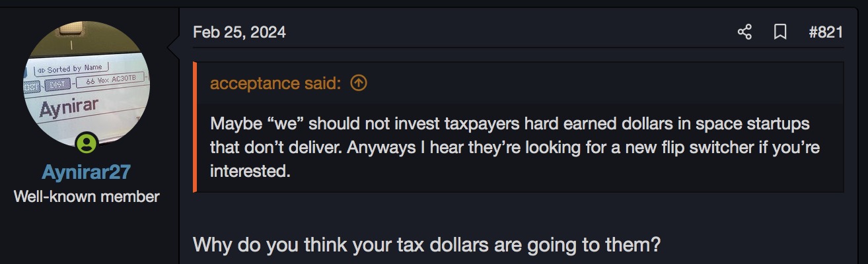Viewport: 868px width, 264px height.
Task: Open the permalink for post #821
Action: tap(826, 32)
